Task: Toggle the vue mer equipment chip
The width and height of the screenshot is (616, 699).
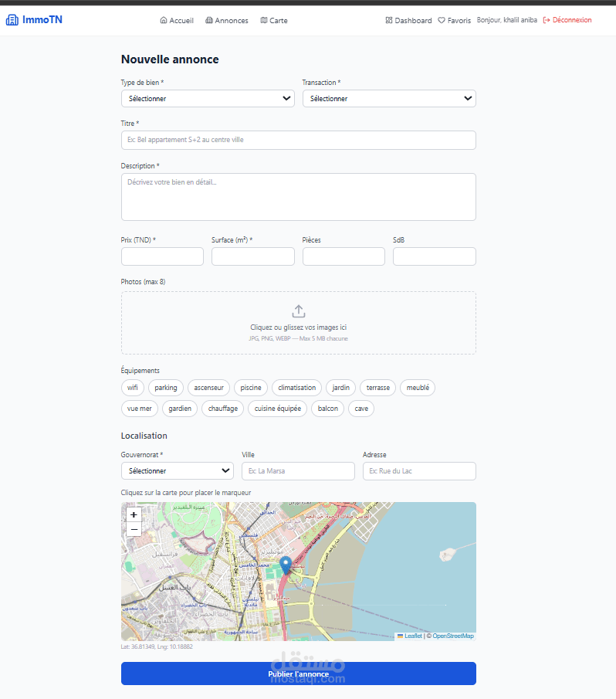Action: coord(140,409)
